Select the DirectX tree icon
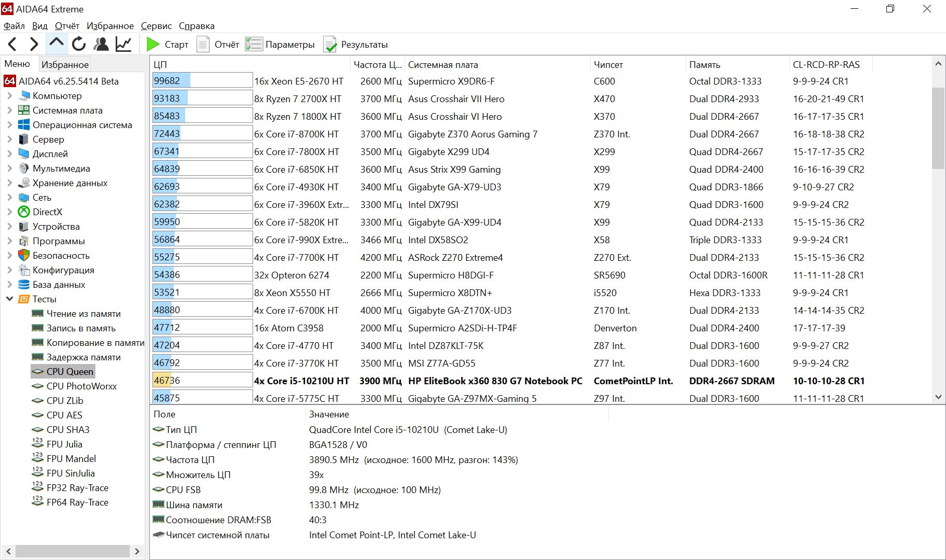 point(24,212)
